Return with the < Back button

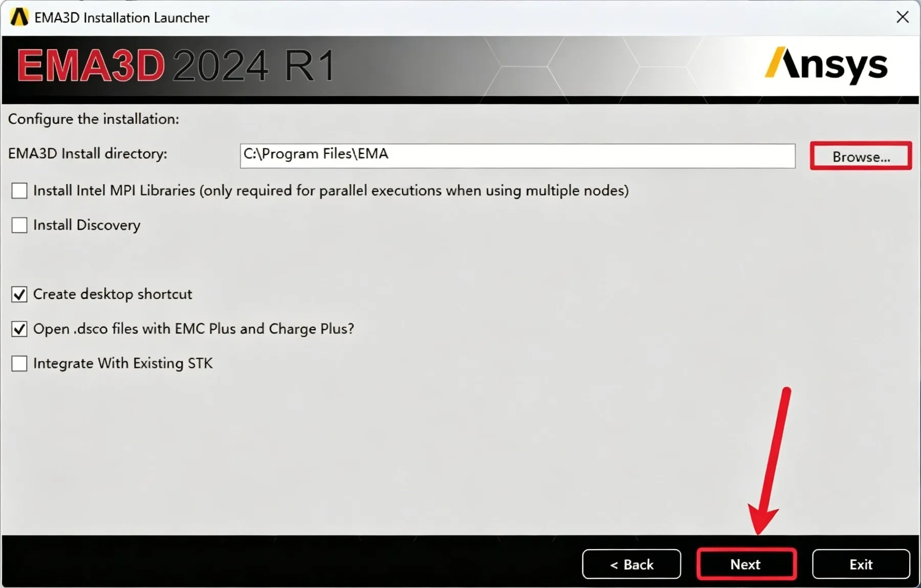(x=631, y=564)
